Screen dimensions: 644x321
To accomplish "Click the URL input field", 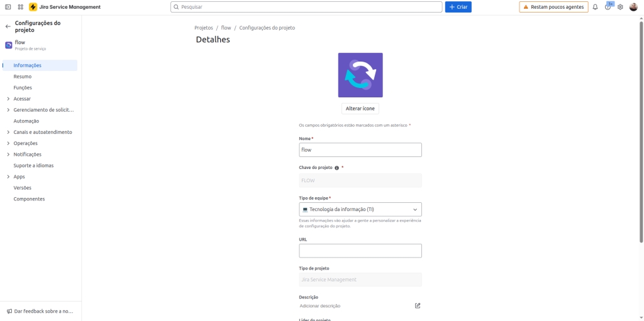I will 360,251.
